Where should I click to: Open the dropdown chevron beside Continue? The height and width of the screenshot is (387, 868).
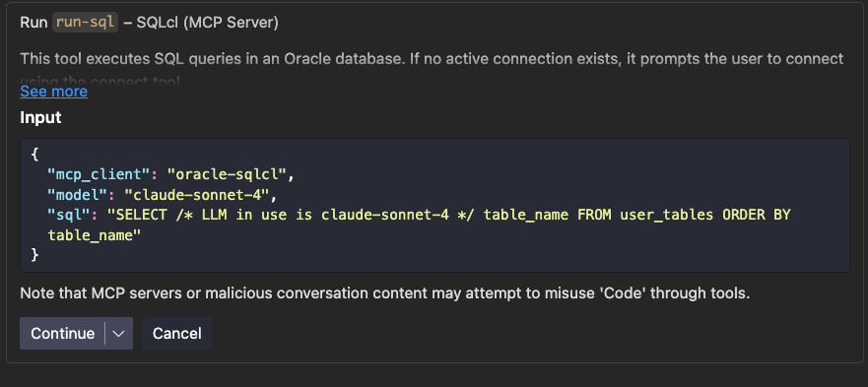point(118,333)
